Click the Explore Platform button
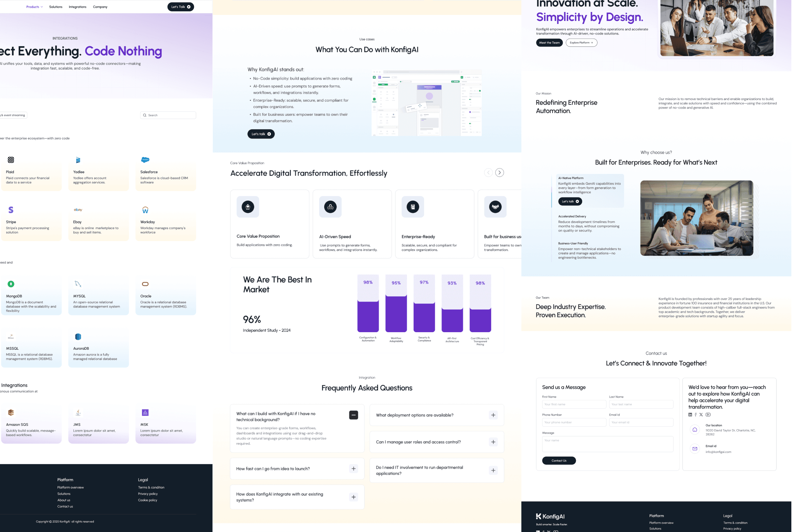The image size is (798, 532). [x=581, y=43]
